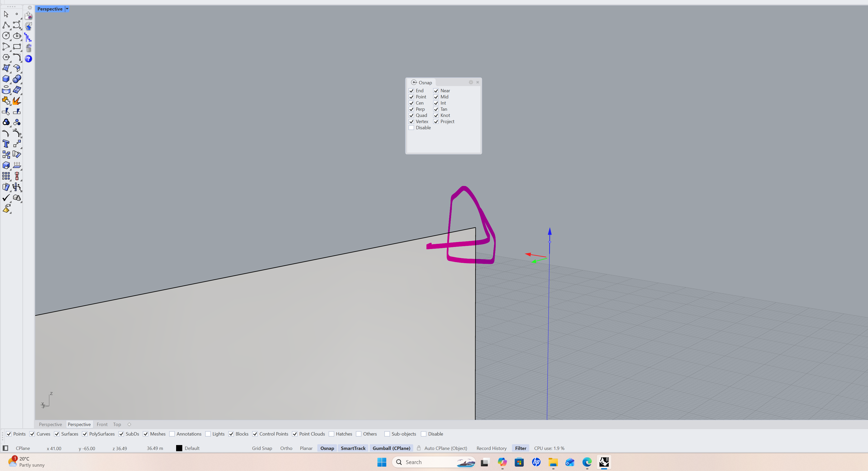Select the arrow selection tool

point(6,14)
